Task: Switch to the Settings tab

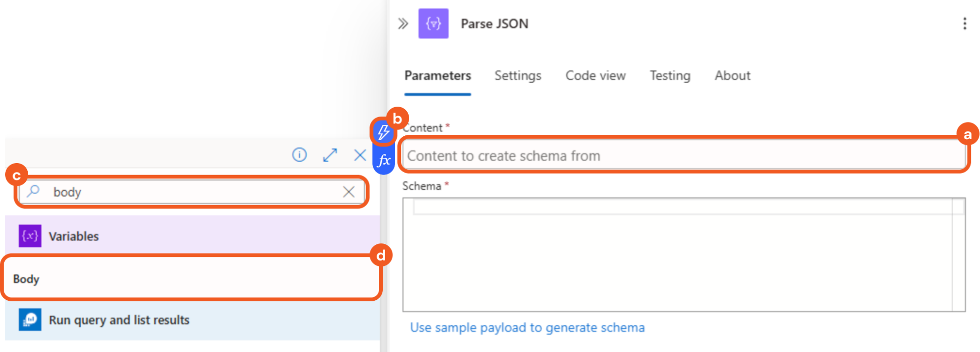Action: (518, 76)
